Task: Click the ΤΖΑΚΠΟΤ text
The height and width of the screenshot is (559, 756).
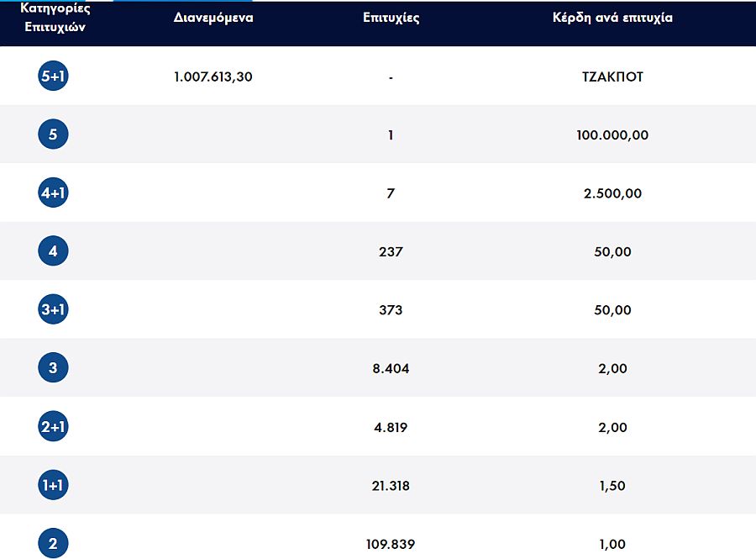Action: point(612,76)
